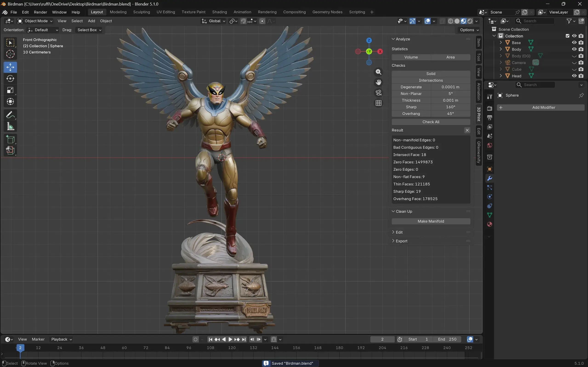This screenshot has height=367, width=588.
Task: Click the viewport Pan hand icon
Action: (378, 82)
